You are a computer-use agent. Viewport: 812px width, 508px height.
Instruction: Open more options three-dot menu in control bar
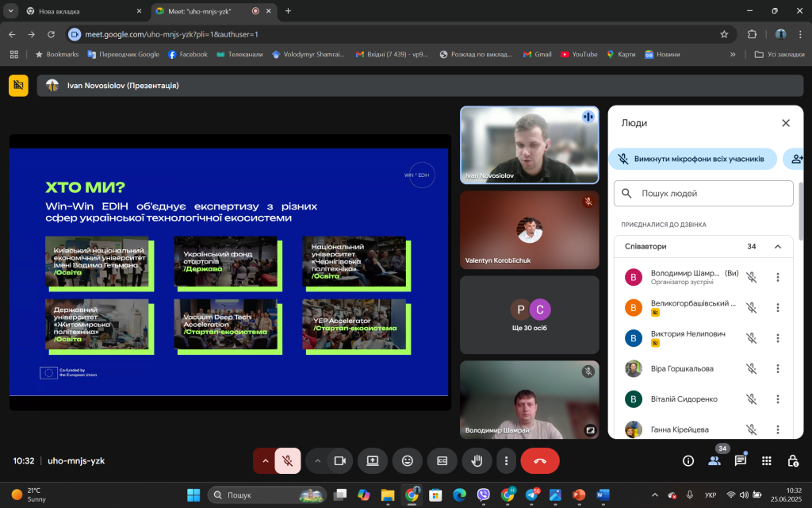pos(506,461)
